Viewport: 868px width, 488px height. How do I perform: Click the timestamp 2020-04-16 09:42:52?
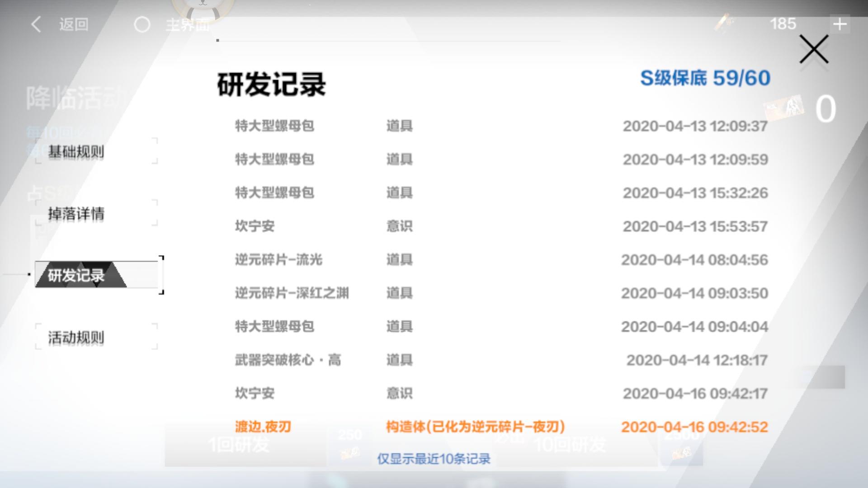click(x=694, y=427)
